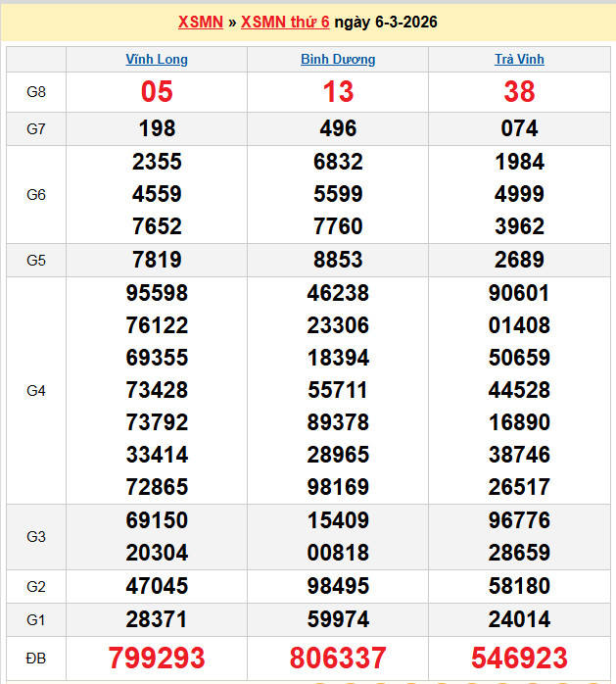This screenshot has height=684, width=616.
Task: Select Vĩnh Long special prize 799293
Action: (x=157, y=658)
